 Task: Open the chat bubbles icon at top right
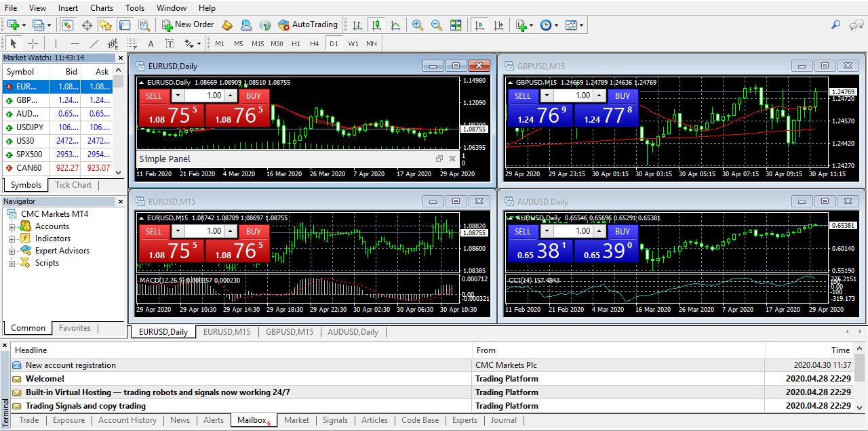pyautogui.click(x=856, y=25)
